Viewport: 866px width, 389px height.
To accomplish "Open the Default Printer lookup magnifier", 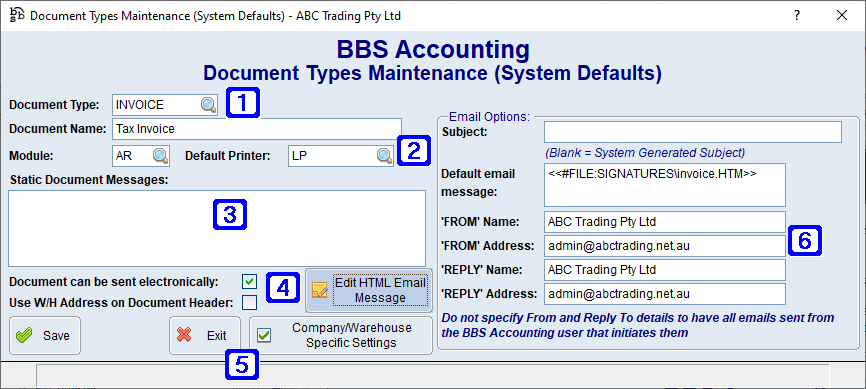I will point(384,156).
